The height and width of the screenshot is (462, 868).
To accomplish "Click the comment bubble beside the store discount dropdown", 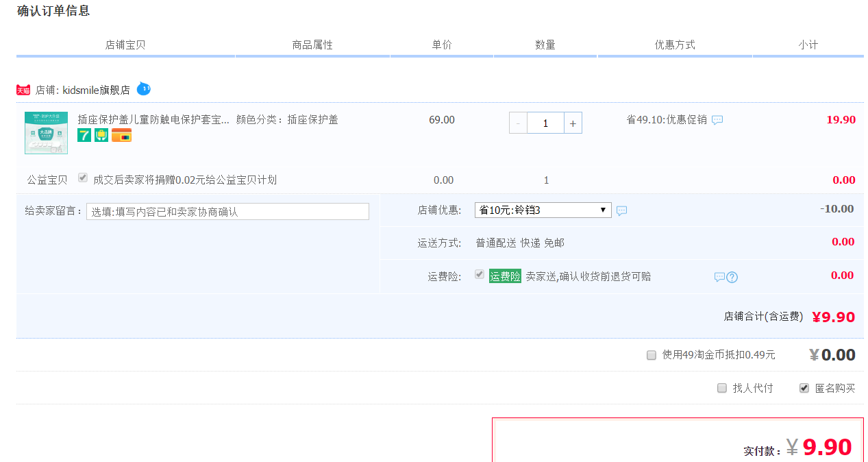I will (621, 210).
